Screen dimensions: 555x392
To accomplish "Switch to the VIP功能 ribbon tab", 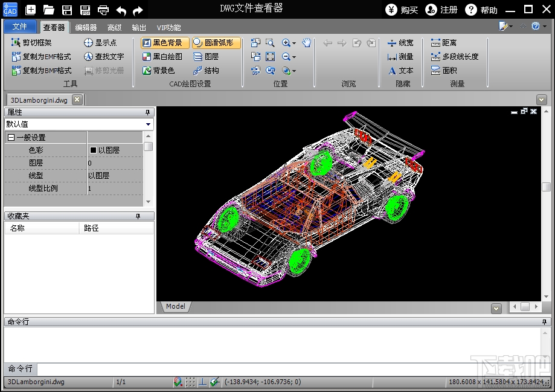I will pos(168,27).
